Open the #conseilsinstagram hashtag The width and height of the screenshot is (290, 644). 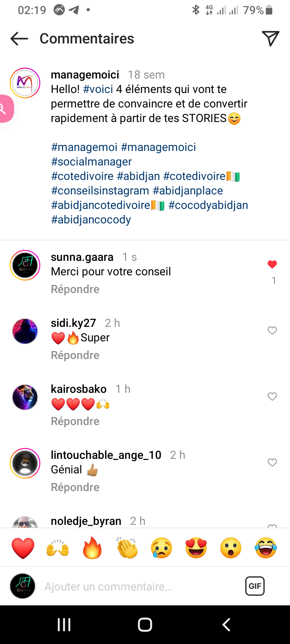point(100,191)
